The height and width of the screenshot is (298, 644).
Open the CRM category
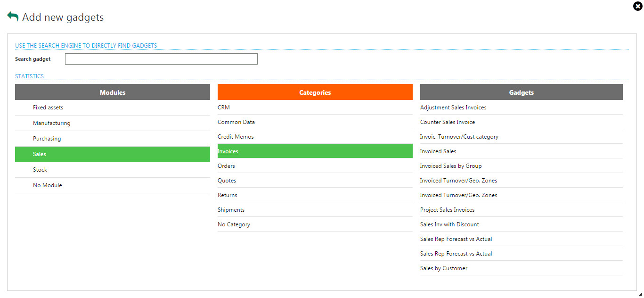pyautogui.click(x=224, y=108)
